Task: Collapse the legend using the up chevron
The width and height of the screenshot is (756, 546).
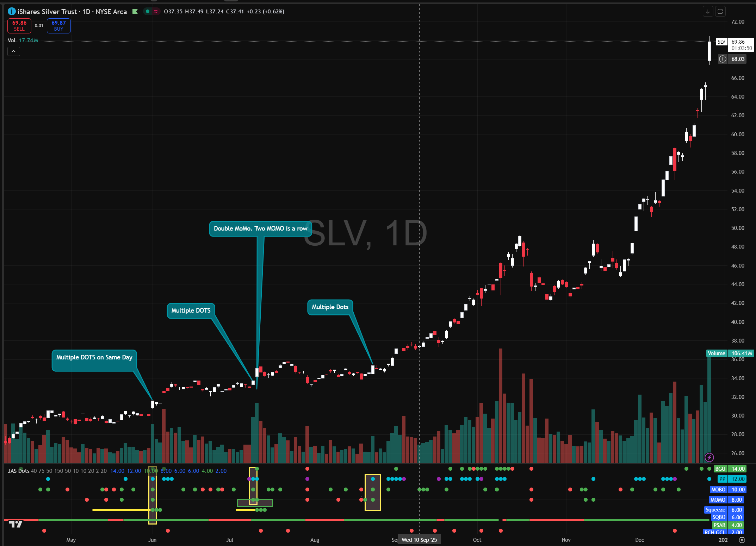Action: click(x=13, y=51)
